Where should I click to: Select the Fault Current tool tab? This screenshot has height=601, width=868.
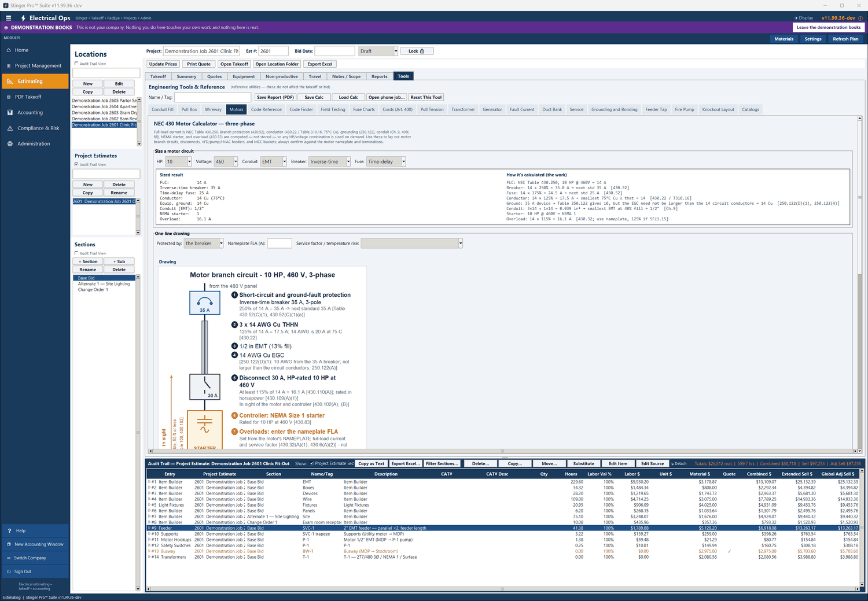tap(522, 109)
